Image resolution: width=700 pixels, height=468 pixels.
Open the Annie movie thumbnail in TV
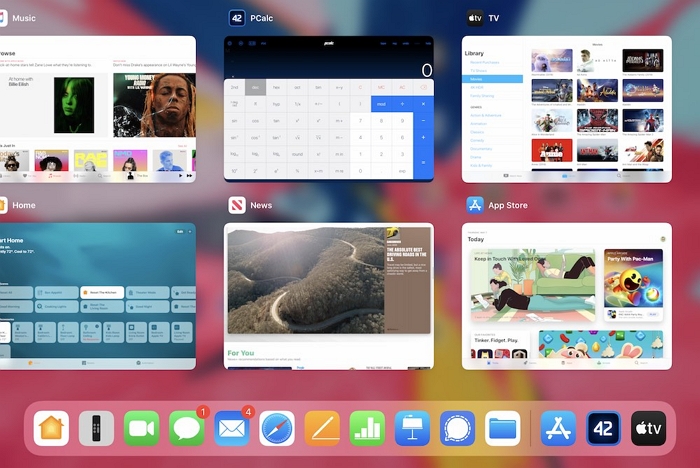(552, 150)
